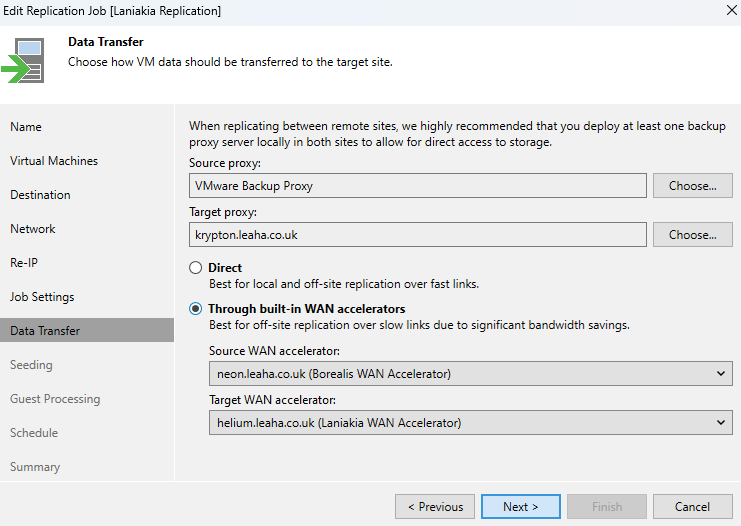The width and height of the screenshot is (741, 526).
Task: Open the Job Settings step
Action: (x=42, y=297)
